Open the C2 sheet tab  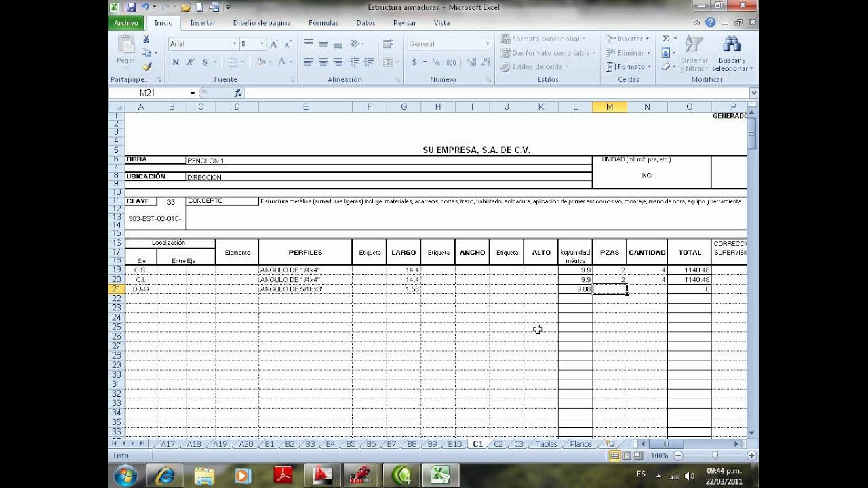(x=498, y=444)
